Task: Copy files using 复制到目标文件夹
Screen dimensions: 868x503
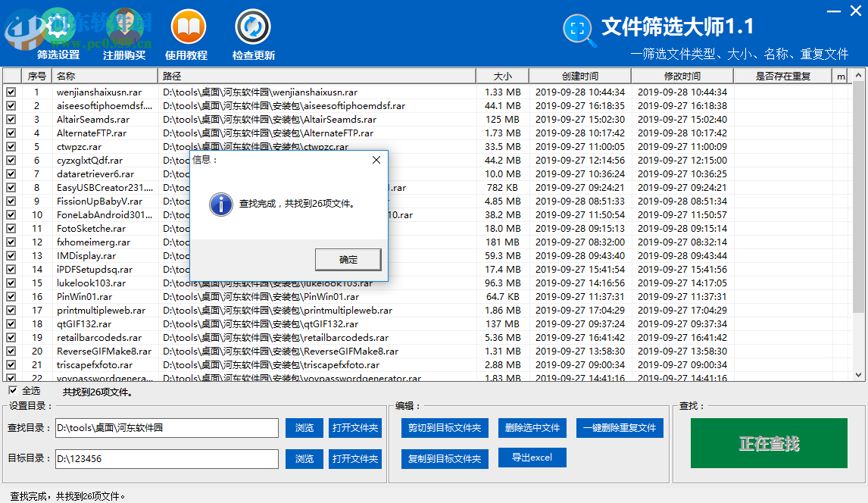Action: click(444, 458)
